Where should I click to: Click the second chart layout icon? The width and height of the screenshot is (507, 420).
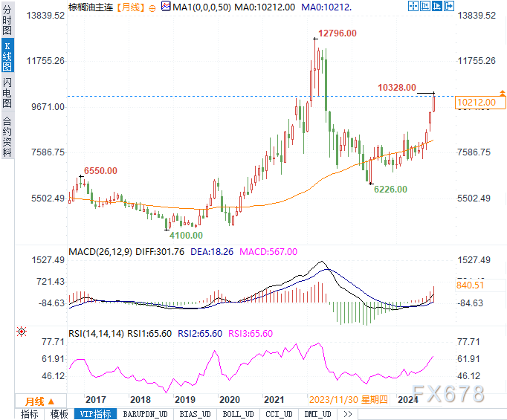(425, 6)
